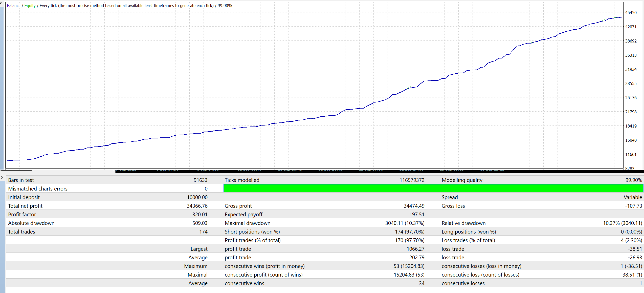Click the Ticks modelled value 116579372
Screen dimensions: 644x293
(412, 180)
